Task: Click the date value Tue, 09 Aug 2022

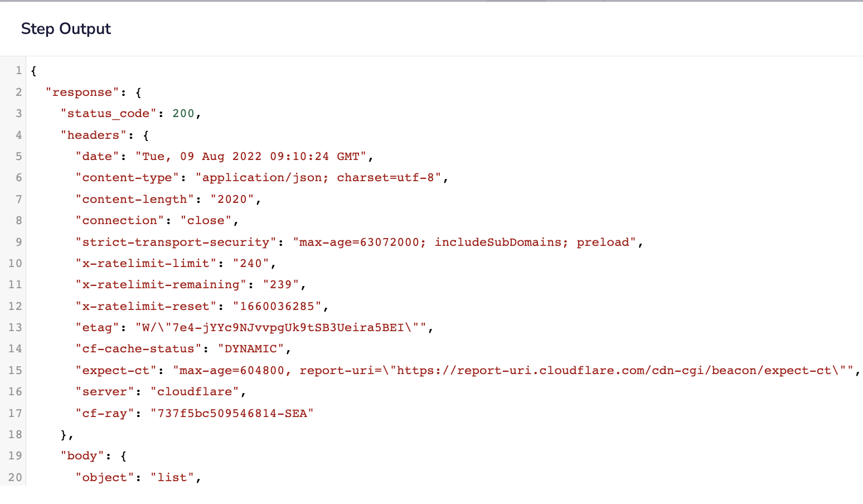Action: click(251, 157)
